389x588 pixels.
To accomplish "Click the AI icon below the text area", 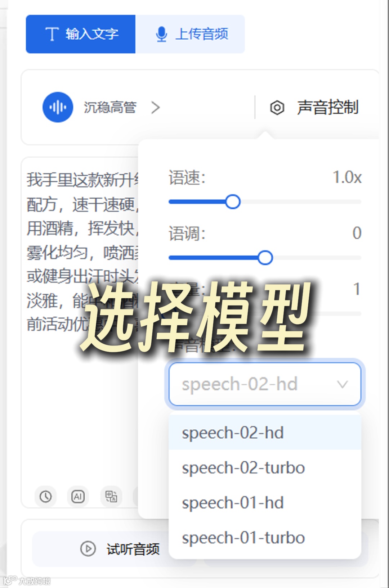I will pos(78,497).
